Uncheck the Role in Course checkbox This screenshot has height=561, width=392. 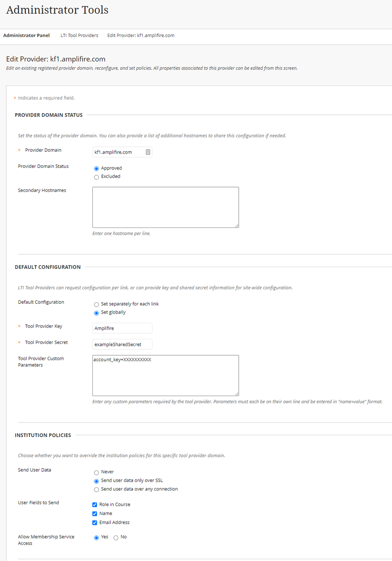pos(95,505)
